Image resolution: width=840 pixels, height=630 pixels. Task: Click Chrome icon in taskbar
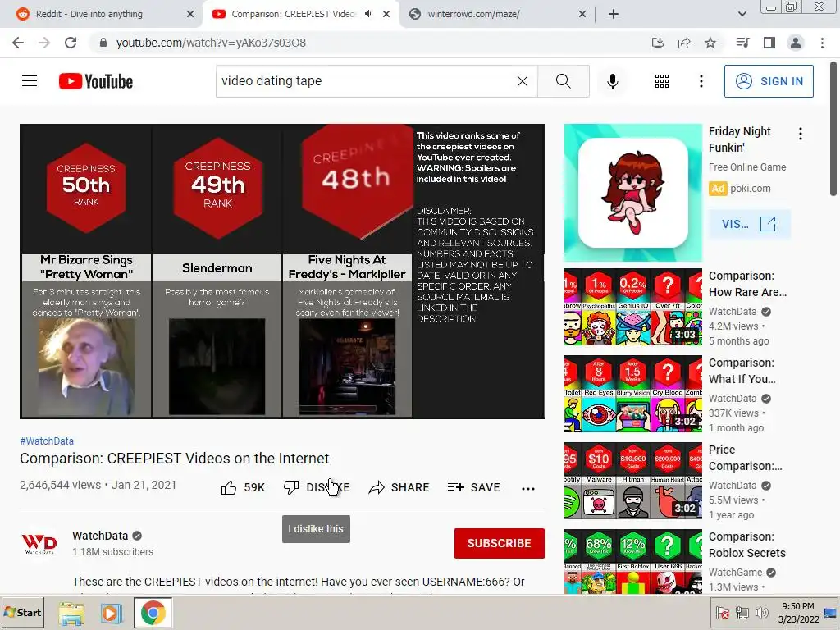click(153, 613)
